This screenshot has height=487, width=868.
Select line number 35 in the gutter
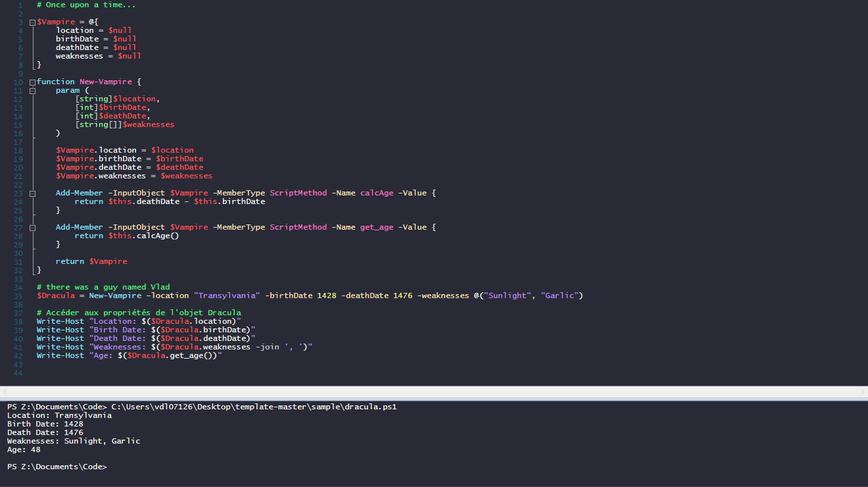point(18,295)
